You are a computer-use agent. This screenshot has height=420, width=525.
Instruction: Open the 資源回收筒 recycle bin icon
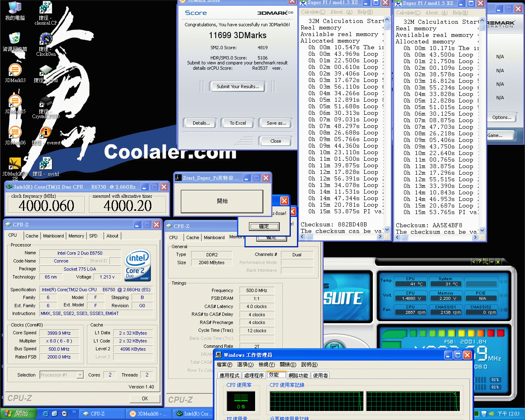[15, 41]
